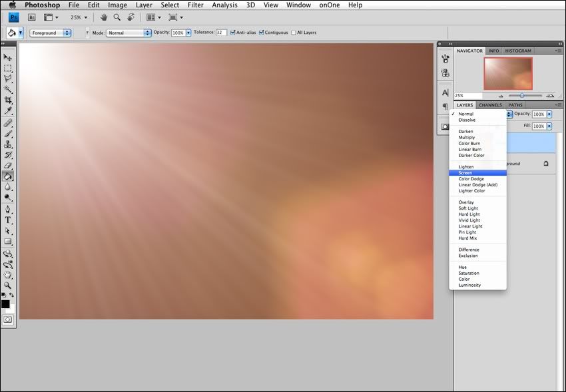Select the Move tool
The image size is (566, 392).
coord(7,57)
